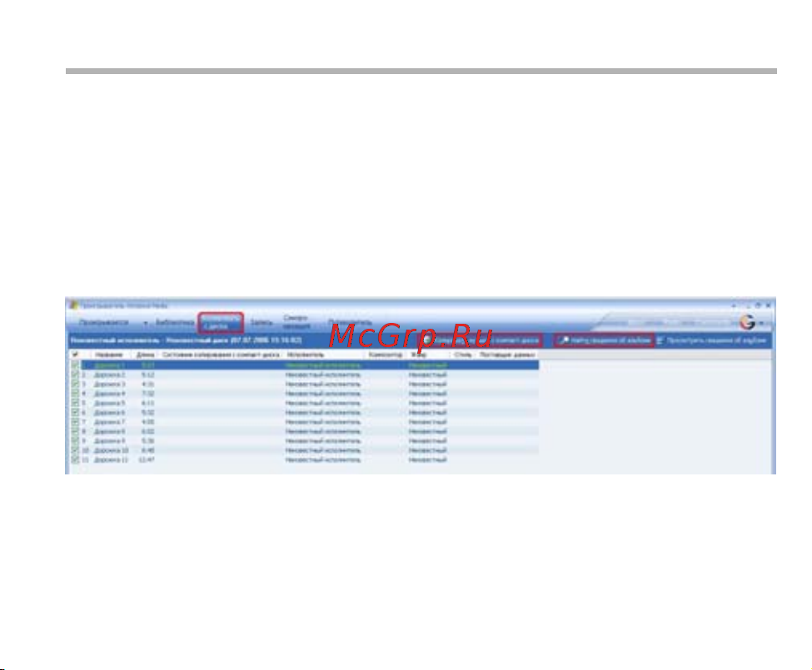Click Найти сведения об альбоме button
812x670 pixels.
point(604,340)
